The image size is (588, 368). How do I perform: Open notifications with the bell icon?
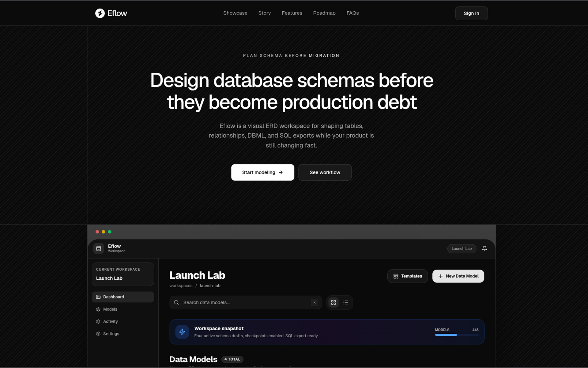(484, 248)
